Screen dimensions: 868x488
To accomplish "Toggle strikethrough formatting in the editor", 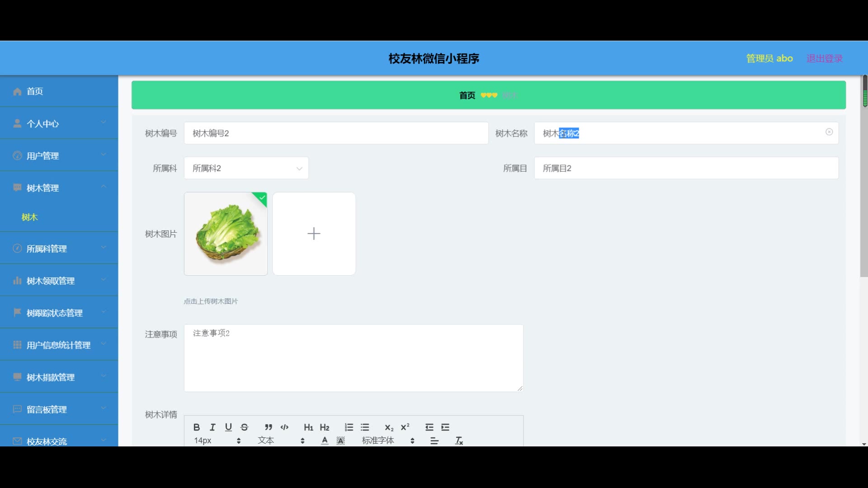I will 245,427.
